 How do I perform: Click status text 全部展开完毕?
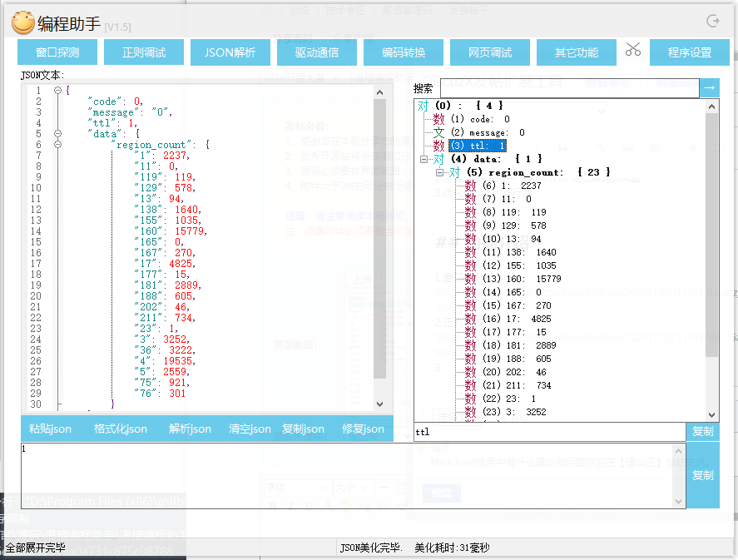click(x=35, y=548)
